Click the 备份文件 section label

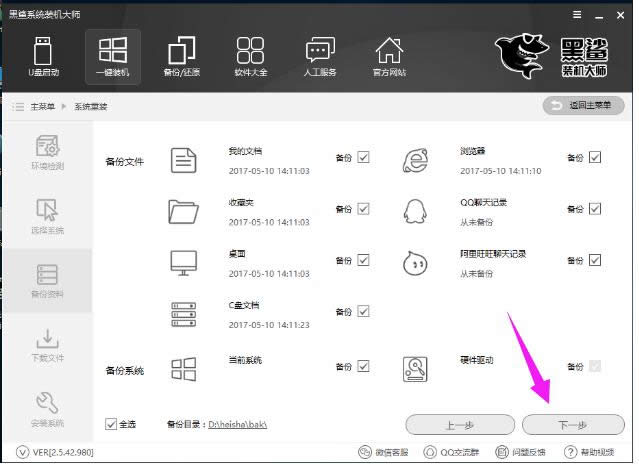click(x=125, y=162)
